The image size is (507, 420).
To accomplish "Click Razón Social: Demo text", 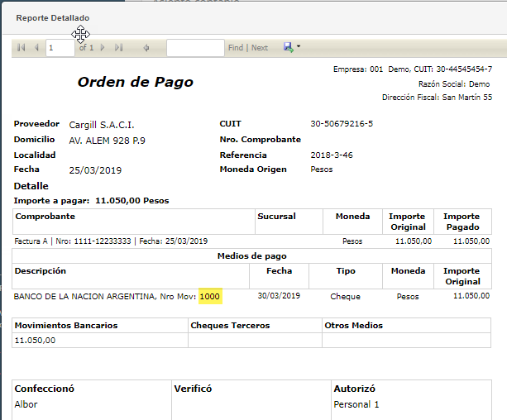I will tap(454, 84).
